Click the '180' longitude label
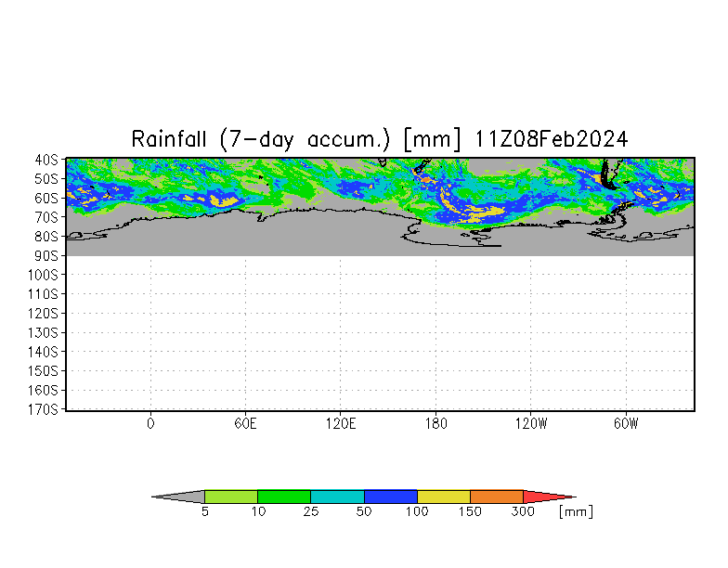The height and width of the screenshot is (568, 728). coord(436,423)
